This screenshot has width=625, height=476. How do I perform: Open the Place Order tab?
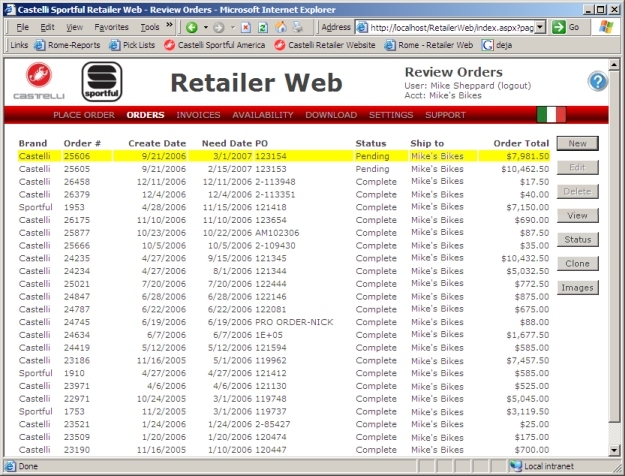pyautogui.click(x=83, y=115)
